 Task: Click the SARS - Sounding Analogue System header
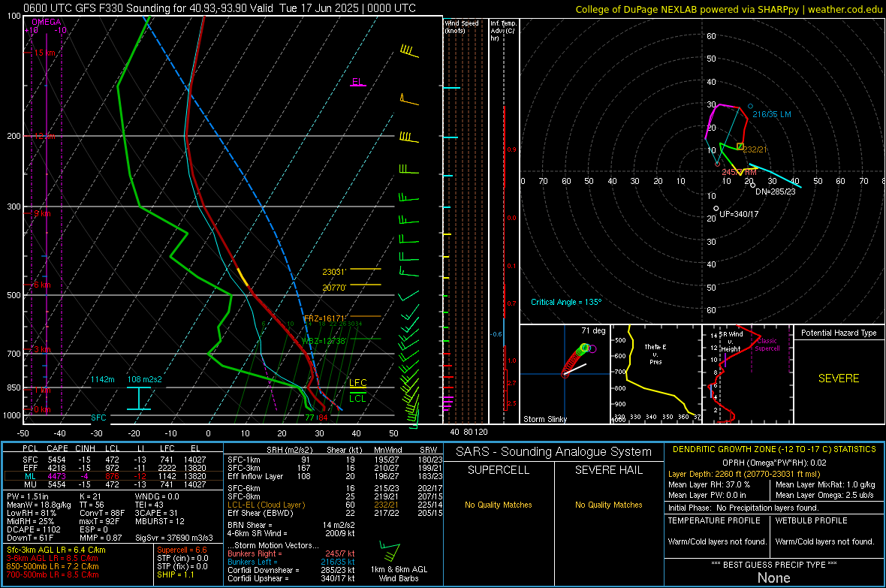point(553,452)
